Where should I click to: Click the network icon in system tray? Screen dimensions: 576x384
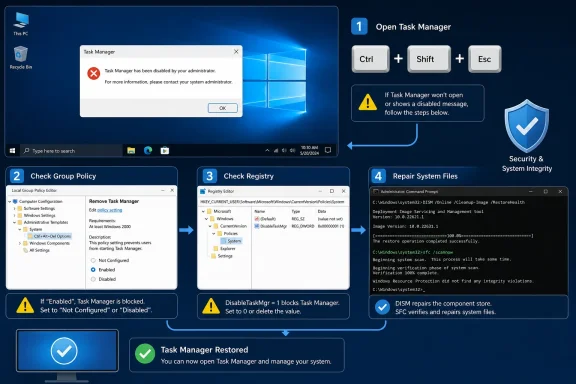point(276,150)
